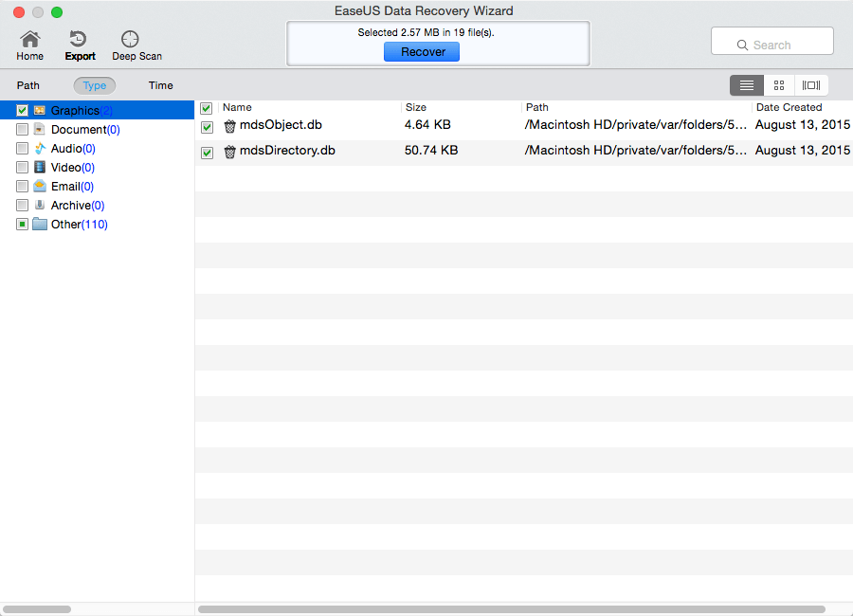Click the path cell of mdsObject.db
This screenshot has width=853, height=616.
(x=635, y=124)
